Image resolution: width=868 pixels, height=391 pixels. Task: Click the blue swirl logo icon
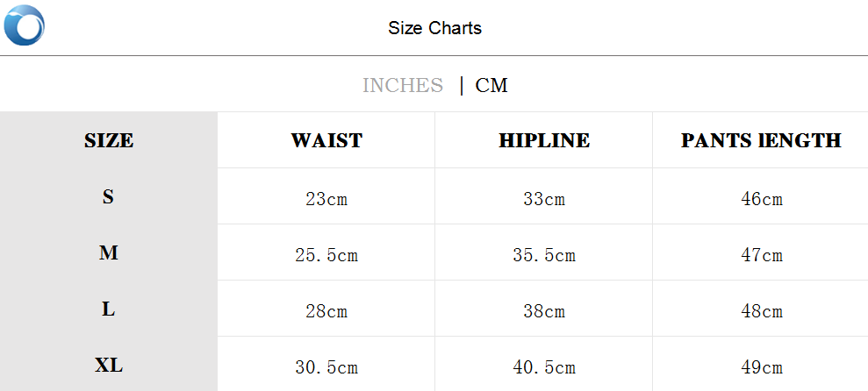point(24,25)
